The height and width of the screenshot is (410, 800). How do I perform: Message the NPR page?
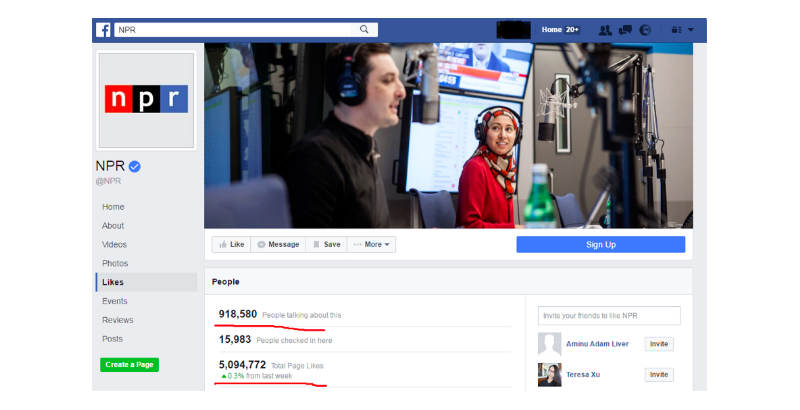(x=278, y=245)
